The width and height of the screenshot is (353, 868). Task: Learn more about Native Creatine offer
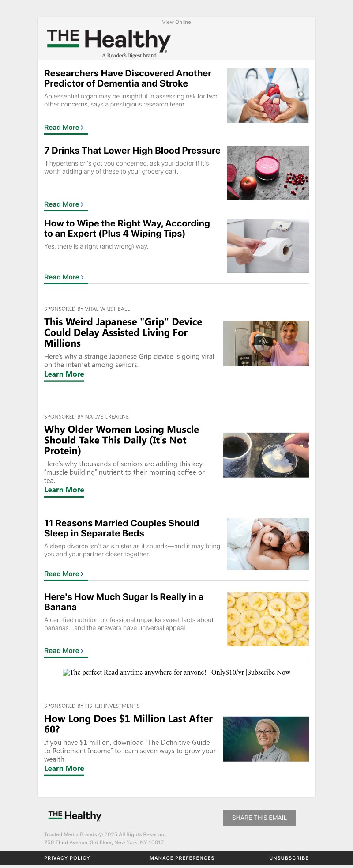(x=64, y=490)
